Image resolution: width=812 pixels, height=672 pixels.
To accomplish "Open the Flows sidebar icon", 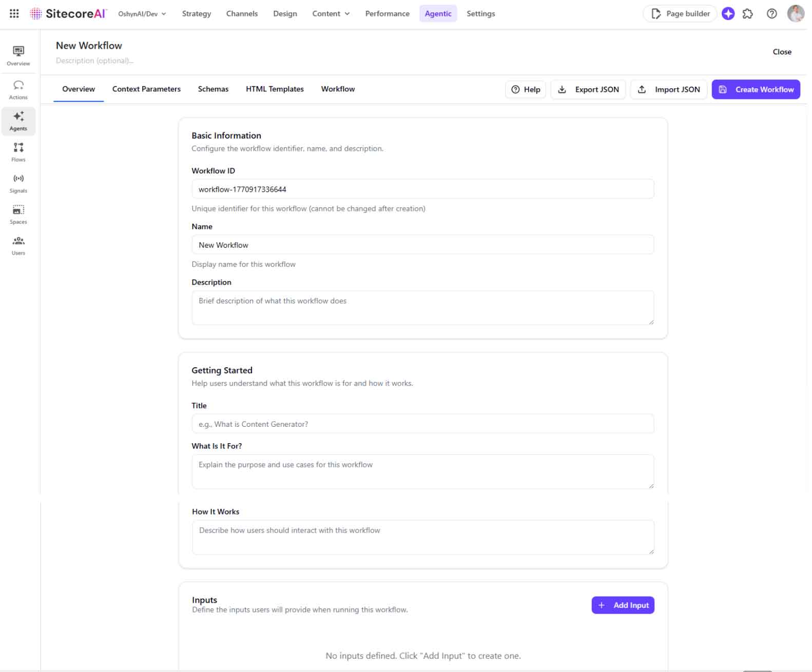I will 18,152.
